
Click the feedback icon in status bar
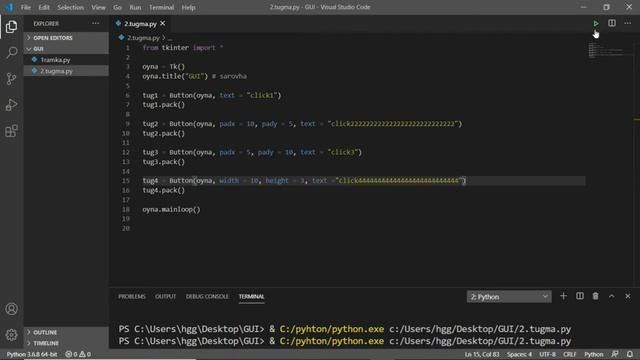pos(615,354)
